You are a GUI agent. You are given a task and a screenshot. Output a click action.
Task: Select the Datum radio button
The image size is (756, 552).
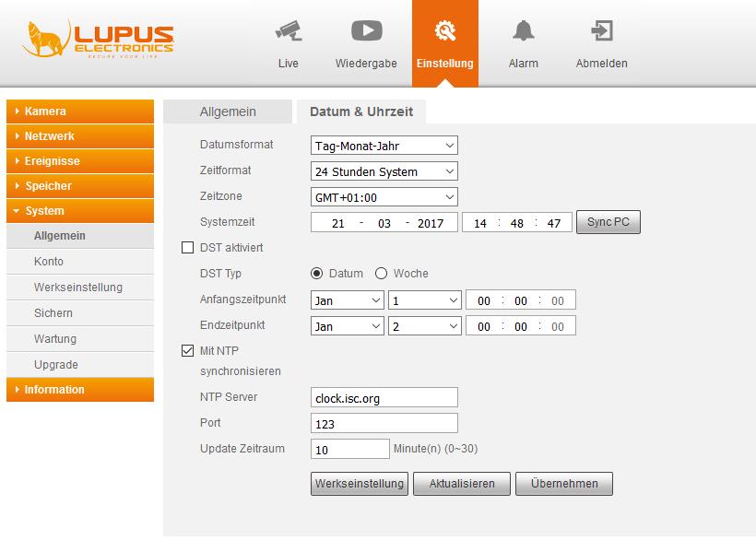pyautogui.click(x=317, y=274)
